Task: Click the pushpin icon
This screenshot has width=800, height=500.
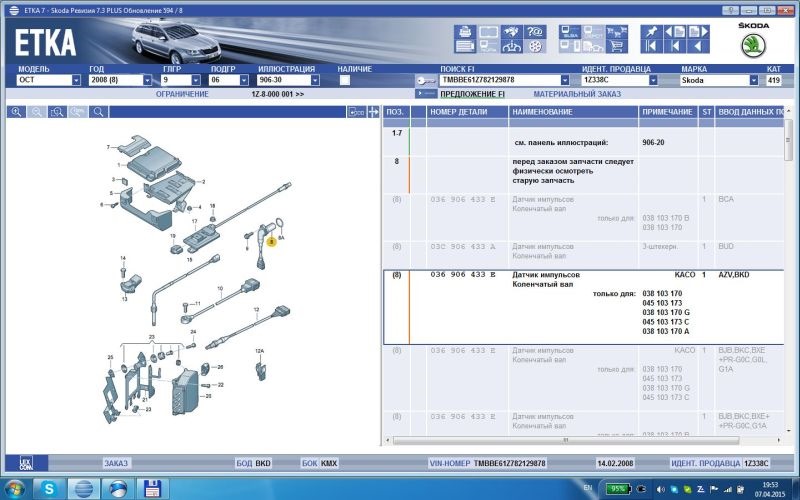Action: (x=652, y=32)
